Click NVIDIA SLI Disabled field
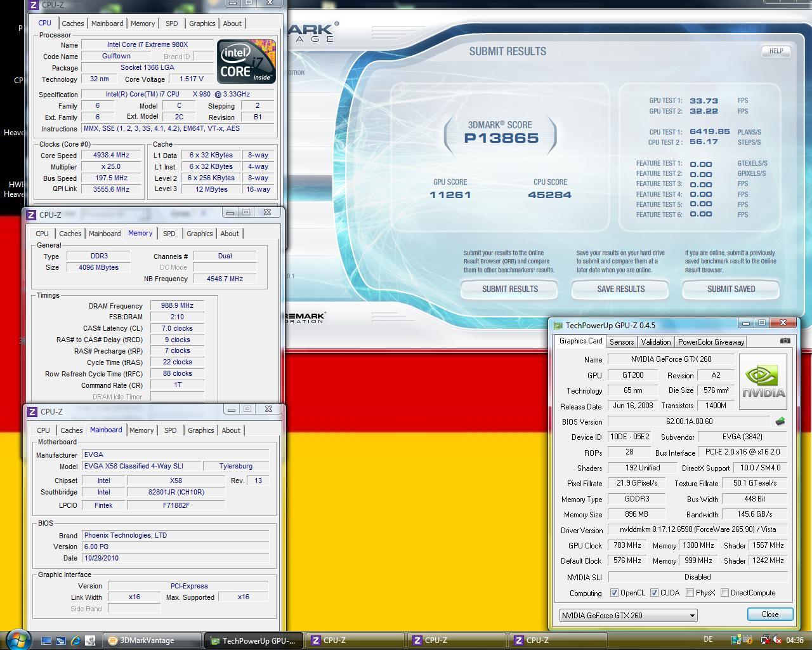The width and height of the screenshot is (812, 650). click(x=698, y=577)
